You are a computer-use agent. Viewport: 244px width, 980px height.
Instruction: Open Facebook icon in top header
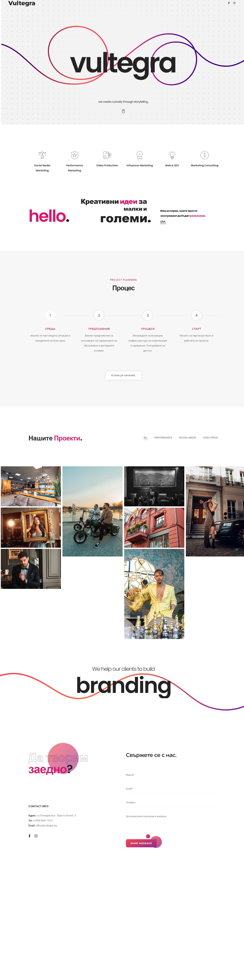(x=229, y=3)
